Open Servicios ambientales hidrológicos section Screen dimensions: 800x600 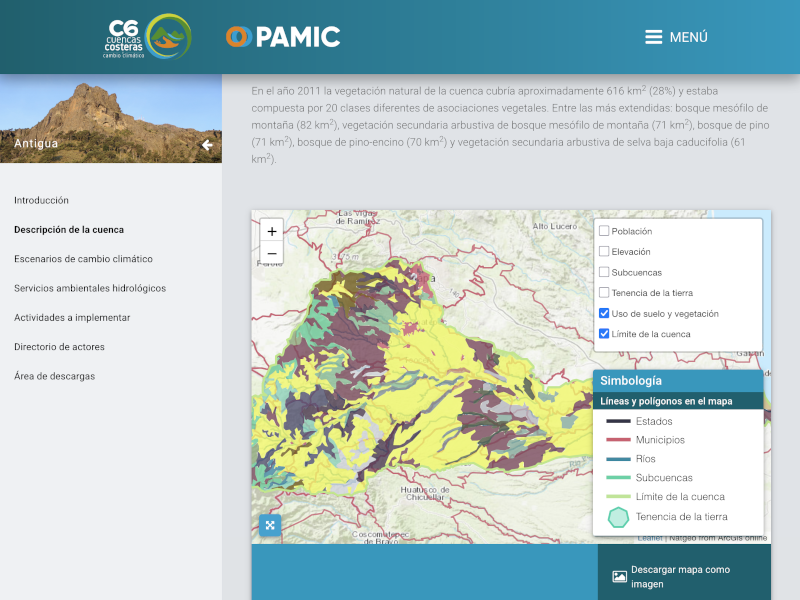[90, 288]
